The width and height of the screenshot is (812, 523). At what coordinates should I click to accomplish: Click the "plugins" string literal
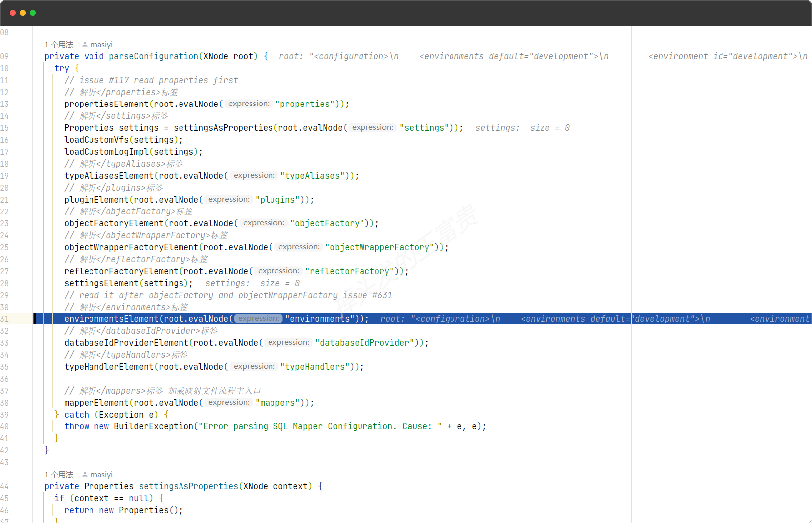coord(277,200)
